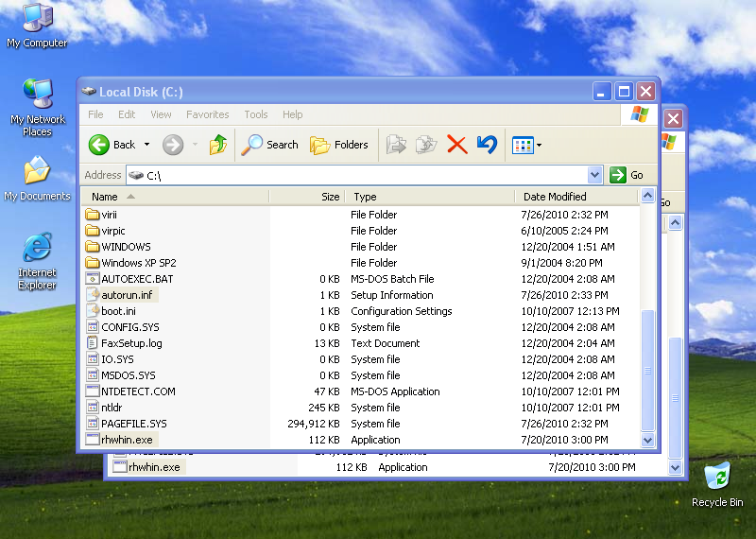Open My Network Places desktop icon
This screenshot has width=756, height=539.
[x=38, y=107]
